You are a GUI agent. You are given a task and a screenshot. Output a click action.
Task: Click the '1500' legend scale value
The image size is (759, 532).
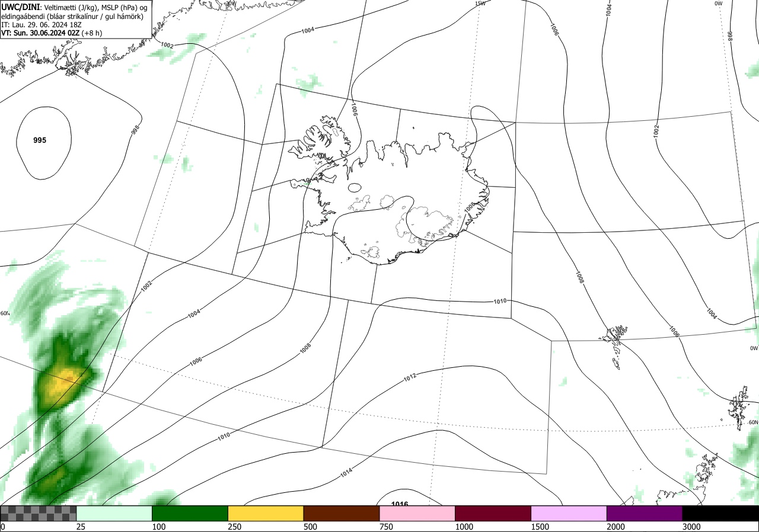click(x=540, y=527)
